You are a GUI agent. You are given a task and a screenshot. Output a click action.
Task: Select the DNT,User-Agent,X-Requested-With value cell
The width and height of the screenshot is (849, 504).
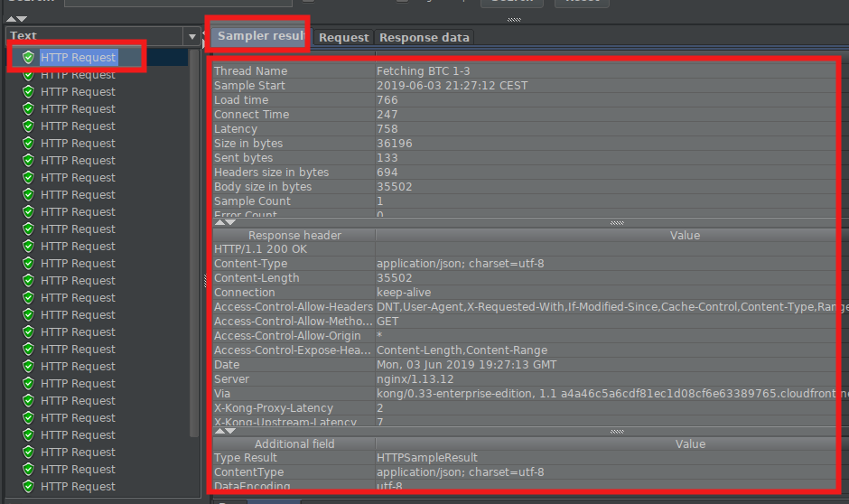(x=612, y=307)
